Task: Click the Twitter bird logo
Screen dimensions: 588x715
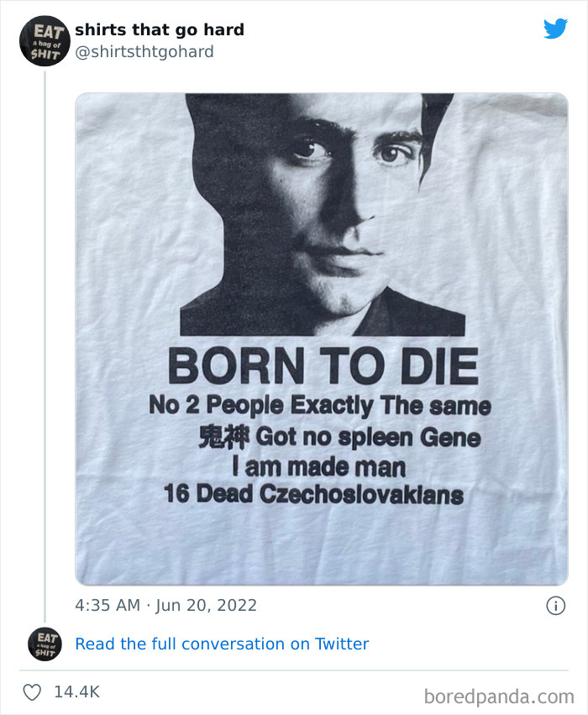Action: pyautogui.click(x=555, y=29)
